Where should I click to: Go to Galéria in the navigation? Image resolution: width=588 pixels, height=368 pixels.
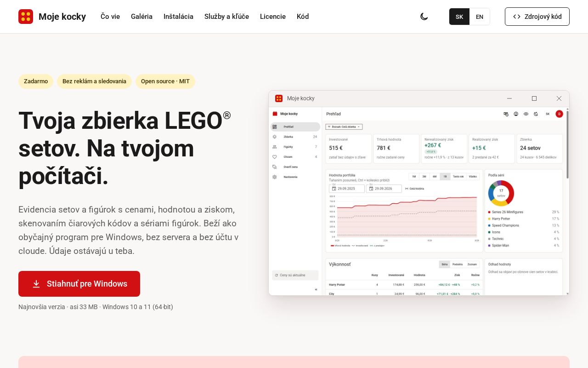pyautogui.click(x=141, y=17)
